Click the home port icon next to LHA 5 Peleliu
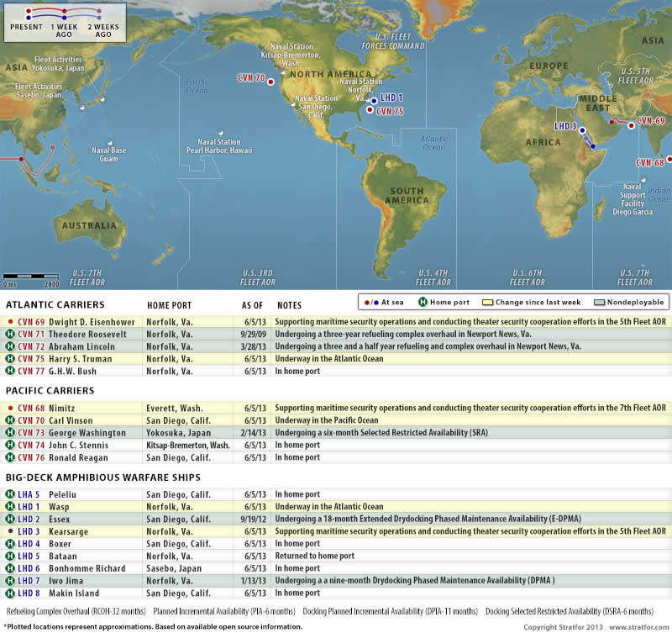The image size is (672, 633). (10, 495)
